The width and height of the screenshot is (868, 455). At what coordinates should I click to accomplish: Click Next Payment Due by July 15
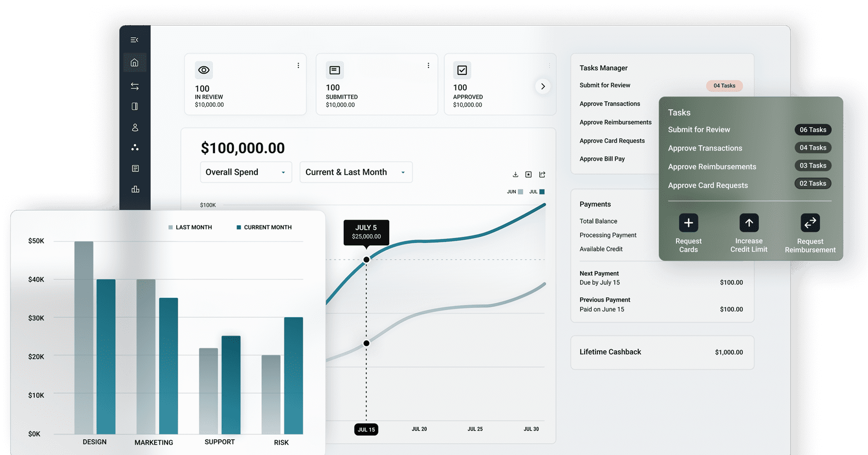click(599, 278)
